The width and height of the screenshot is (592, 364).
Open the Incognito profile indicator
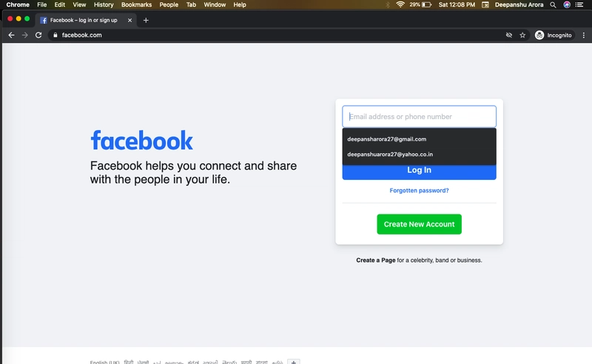(554, 35)
